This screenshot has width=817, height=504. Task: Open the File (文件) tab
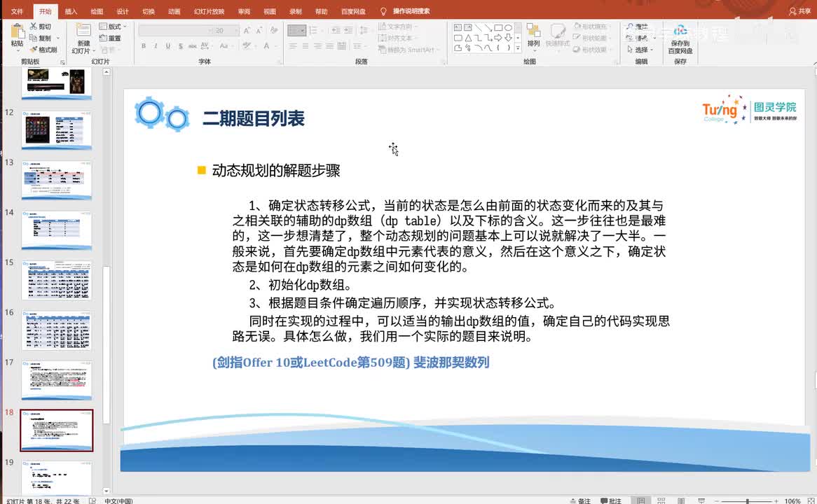[18, 11]
